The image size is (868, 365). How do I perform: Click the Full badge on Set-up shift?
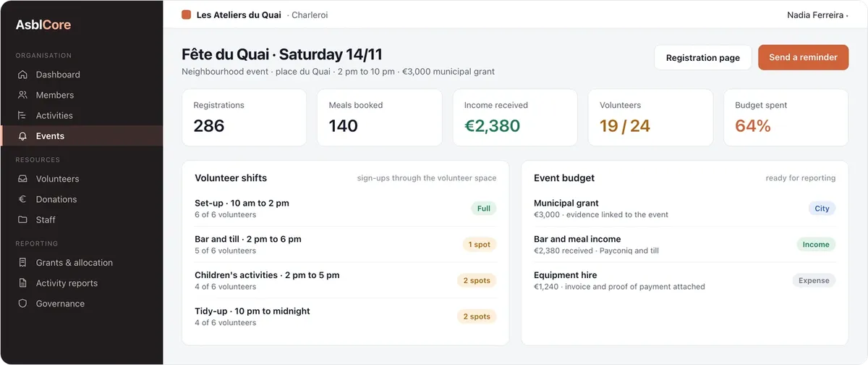pos(484,209)
